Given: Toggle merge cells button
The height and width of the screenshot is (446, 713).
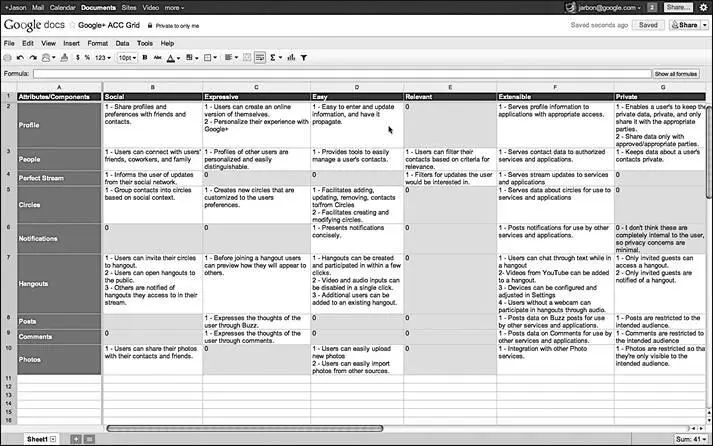Looking at the screenshot, I should pos(245,58).
